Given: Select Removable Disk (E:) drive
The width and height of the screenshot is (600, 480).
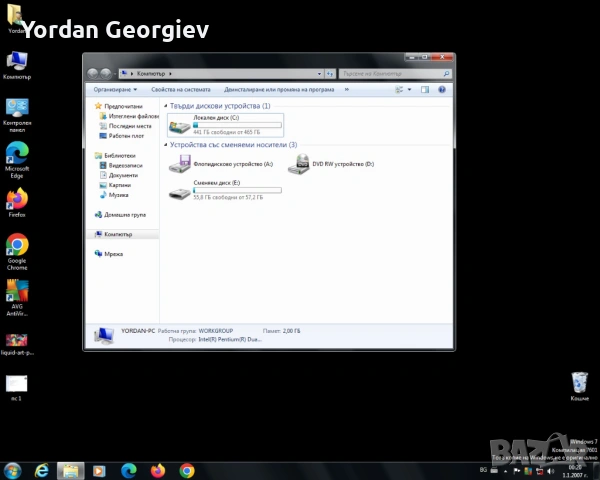Looking at the screenshot, I should coord(180,190).
